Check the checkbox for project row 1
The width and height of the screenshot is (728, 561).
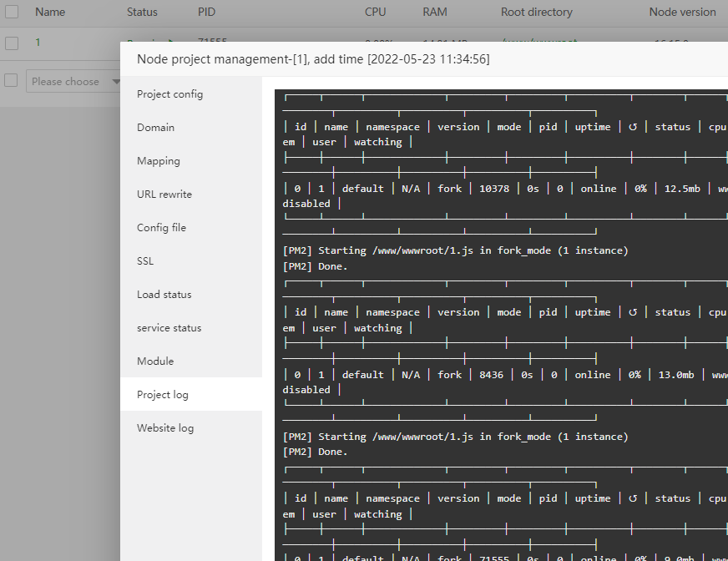tap(12, 43)
